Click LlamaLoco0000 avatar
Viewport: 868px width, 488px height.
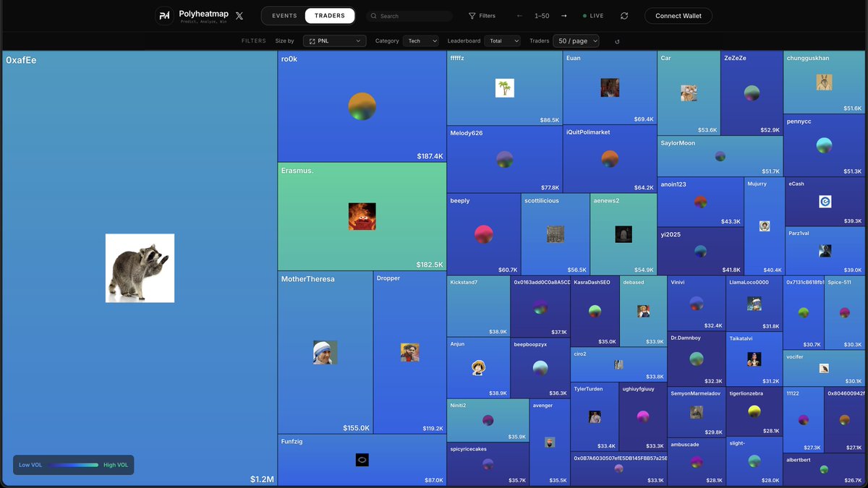tap(754, 304)
